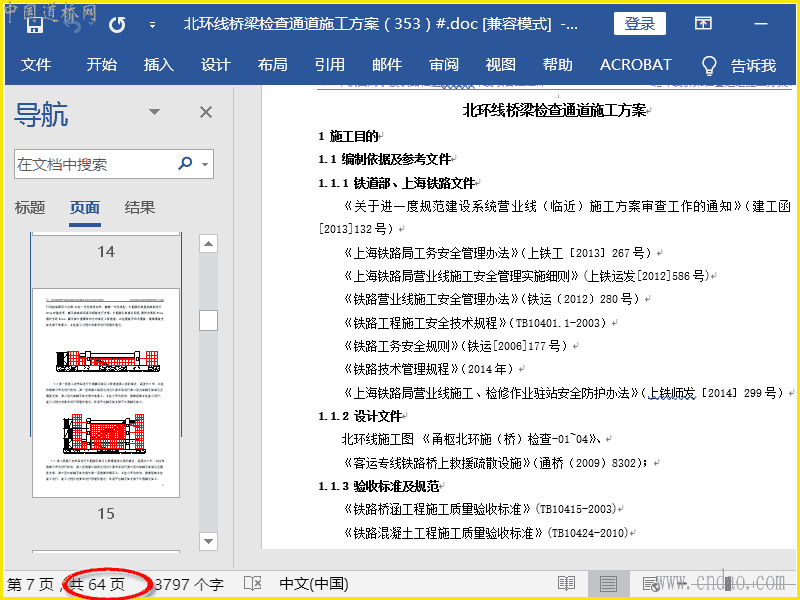Click word count 个字 in status bar
The image size is (800, 600).
point(189,584)
